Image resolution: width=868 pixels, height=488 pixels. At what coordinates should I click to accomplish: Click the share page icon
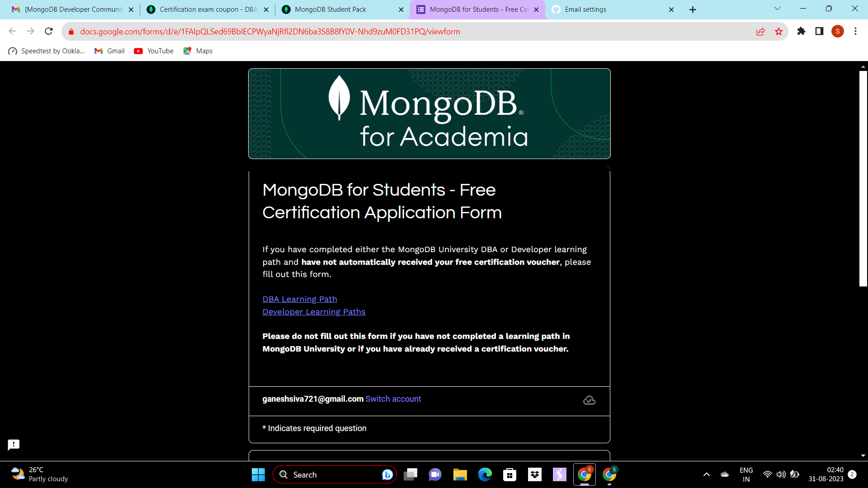coord(760,32)
